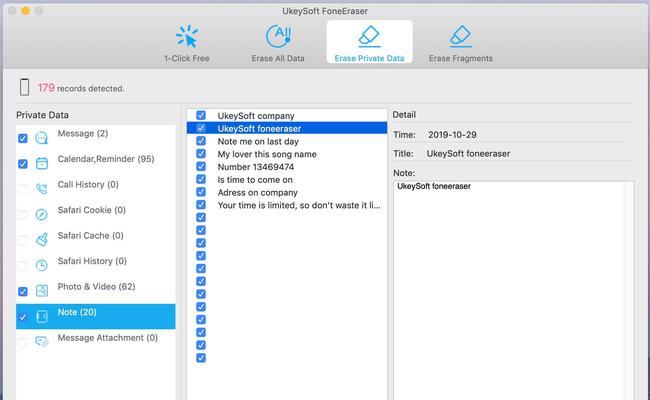Uncheck the Number 13469474 checkbox
650x400 pixels.
[x=201, y=166]
